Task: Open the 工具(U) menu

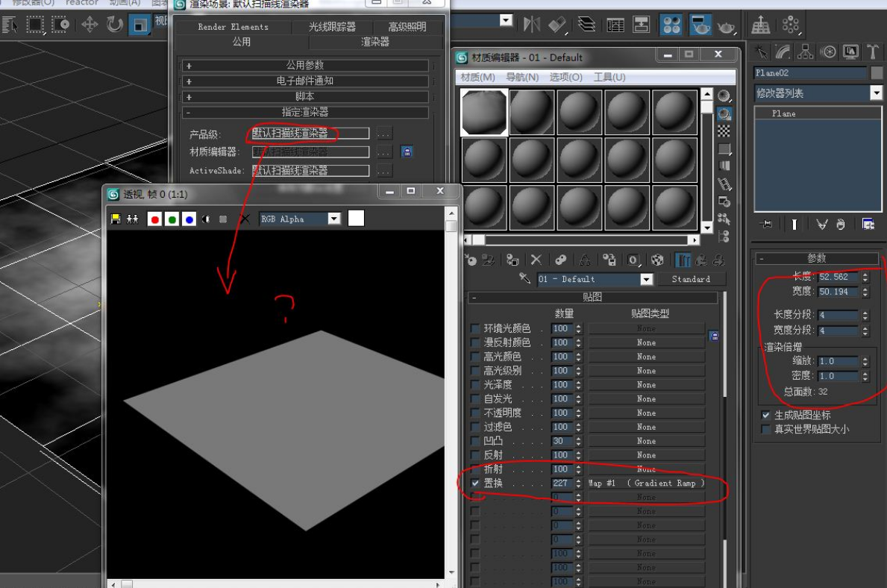Action: coord(609,77)
